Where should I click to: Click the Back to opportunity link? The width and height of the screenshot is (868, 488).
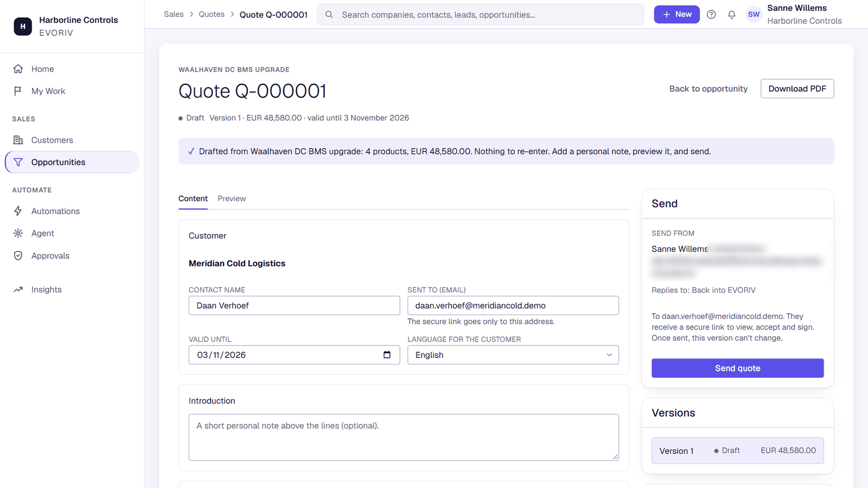point(708,88)
